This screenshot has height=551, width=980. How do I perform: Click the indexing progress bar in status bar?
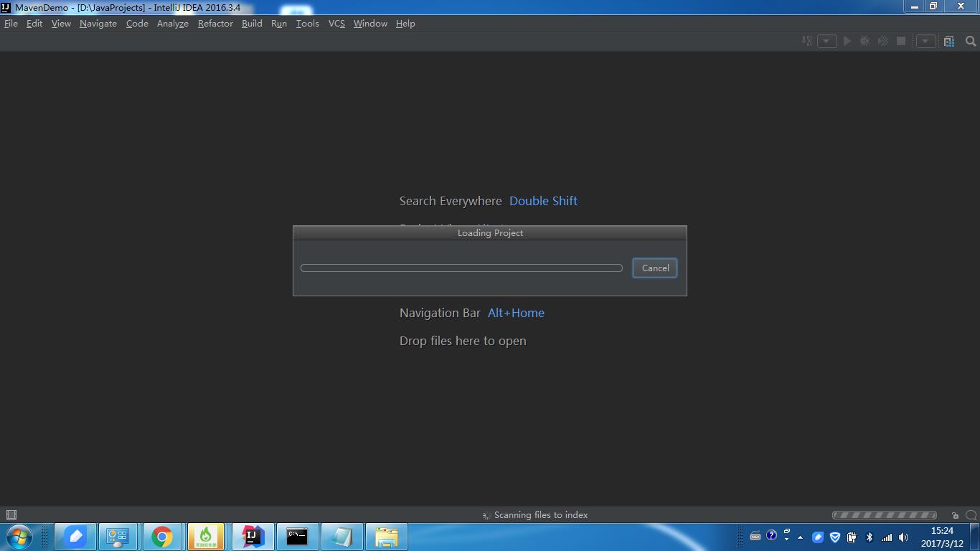[885, 515]
